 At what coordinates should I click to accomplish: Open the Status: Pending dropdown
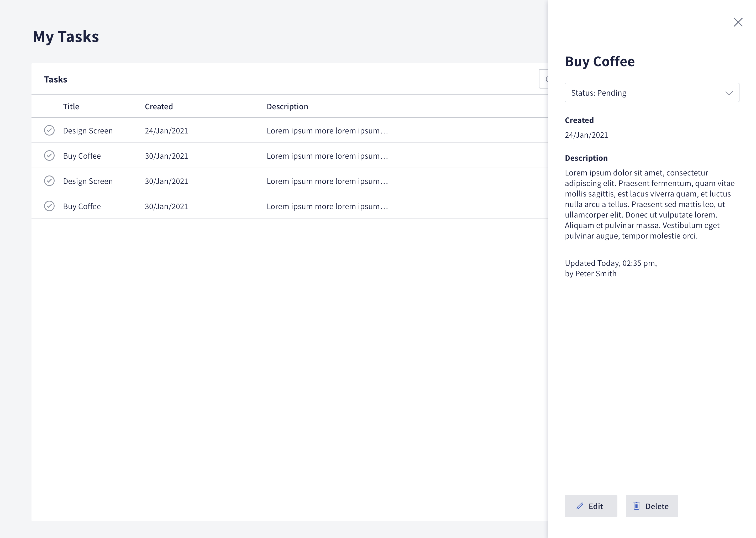(x=652, y=92)
